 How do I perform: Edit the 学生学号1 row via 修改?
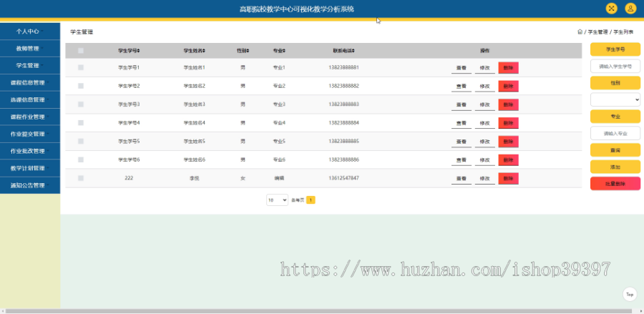(x=484, y=68)
